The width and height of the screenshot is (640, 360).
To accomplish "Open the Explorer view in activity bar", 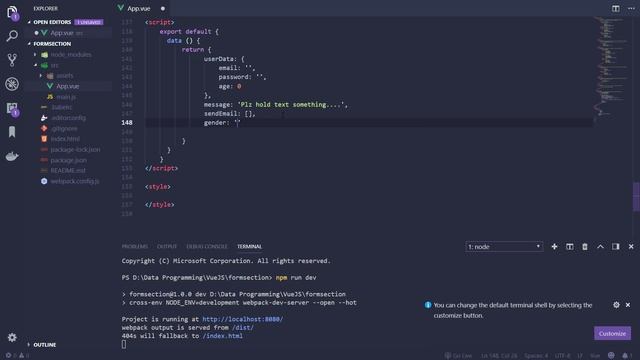I will [x=12, y=12].
